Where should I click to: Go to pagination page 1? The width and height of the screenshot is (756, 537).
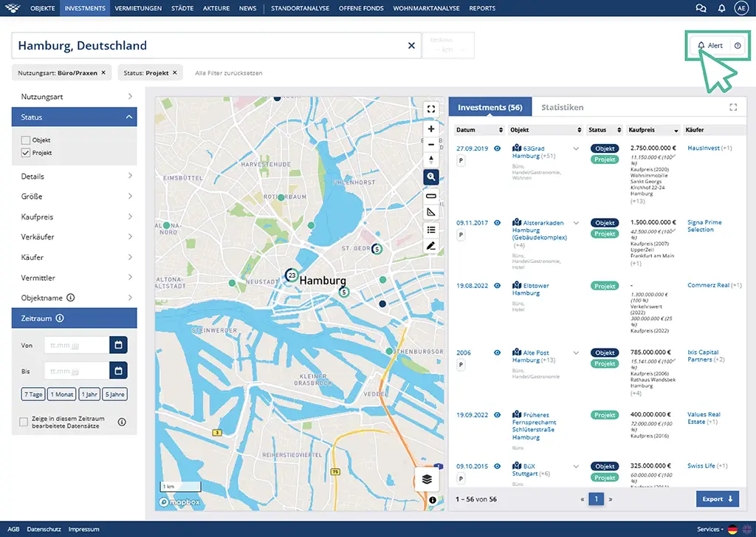tap(596, 499)
